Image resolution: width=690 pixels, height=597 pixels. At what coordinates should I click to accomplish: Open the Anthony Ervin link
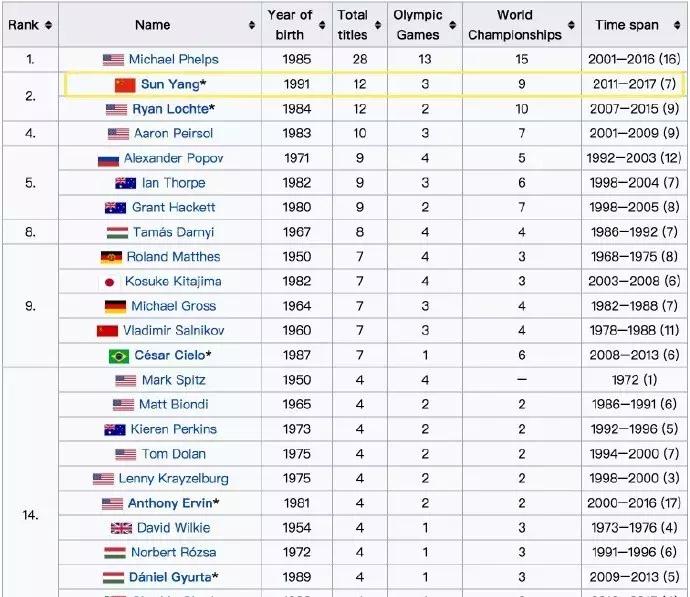click(169, 503)
